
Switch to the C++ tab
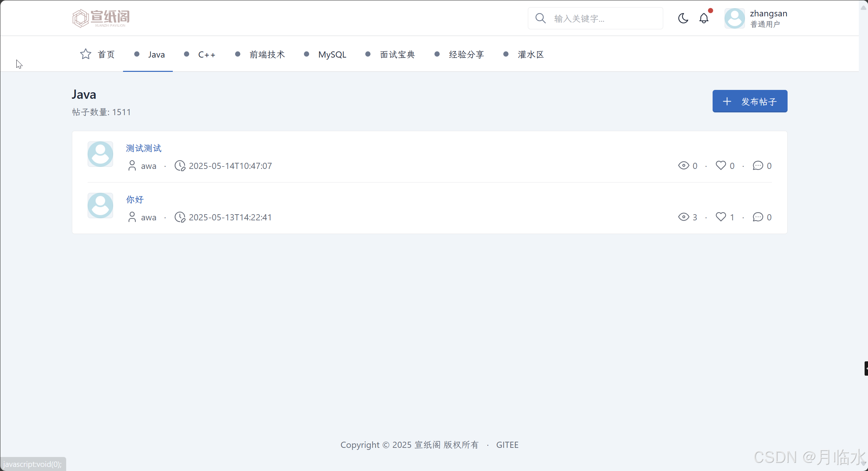[207, 54]
